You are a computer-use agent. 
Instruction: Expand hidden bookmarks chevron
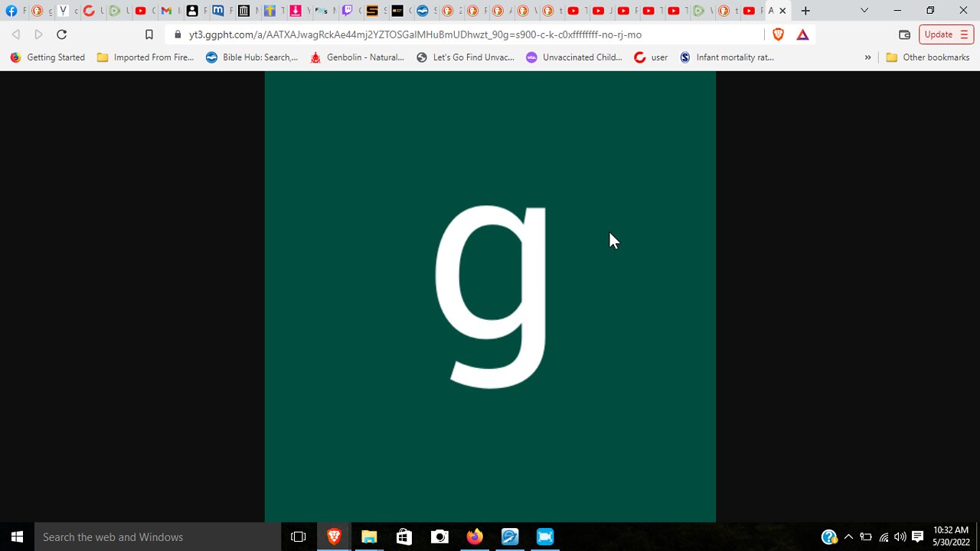[867, 57]
